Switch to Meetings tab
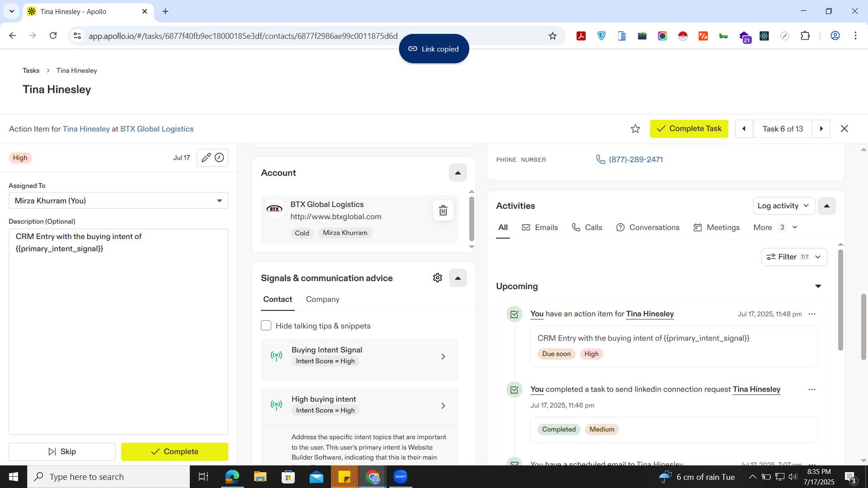Viewport: 868px width, 488px height. point(717,227)
